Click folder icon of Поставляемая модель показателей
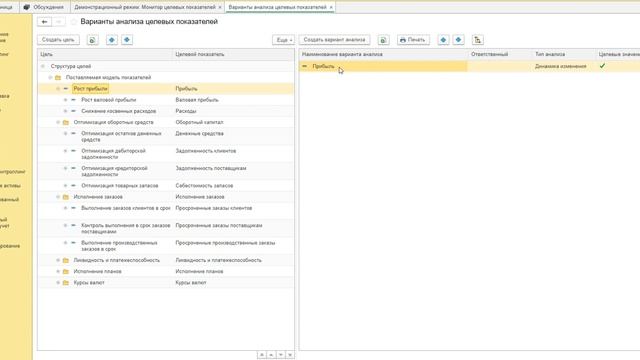 [x=58, y=78]
